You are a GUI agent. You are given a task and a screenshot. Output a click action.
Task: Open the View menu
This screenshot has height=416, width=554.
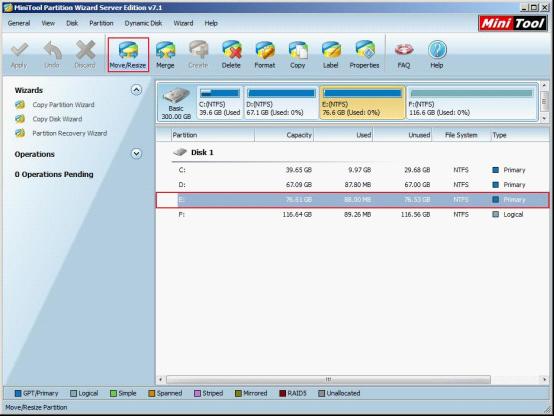click(48, 23)
